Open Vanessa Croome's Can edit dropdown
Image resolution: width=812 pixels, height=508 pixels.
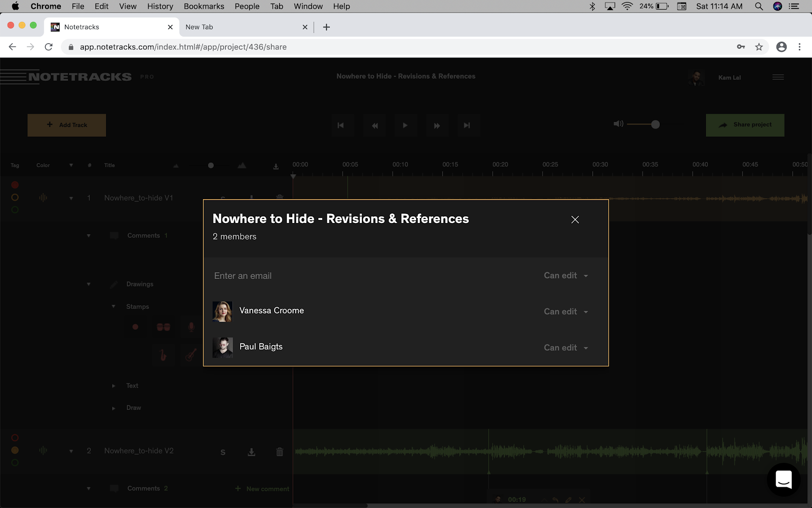(x=566, y=311)
